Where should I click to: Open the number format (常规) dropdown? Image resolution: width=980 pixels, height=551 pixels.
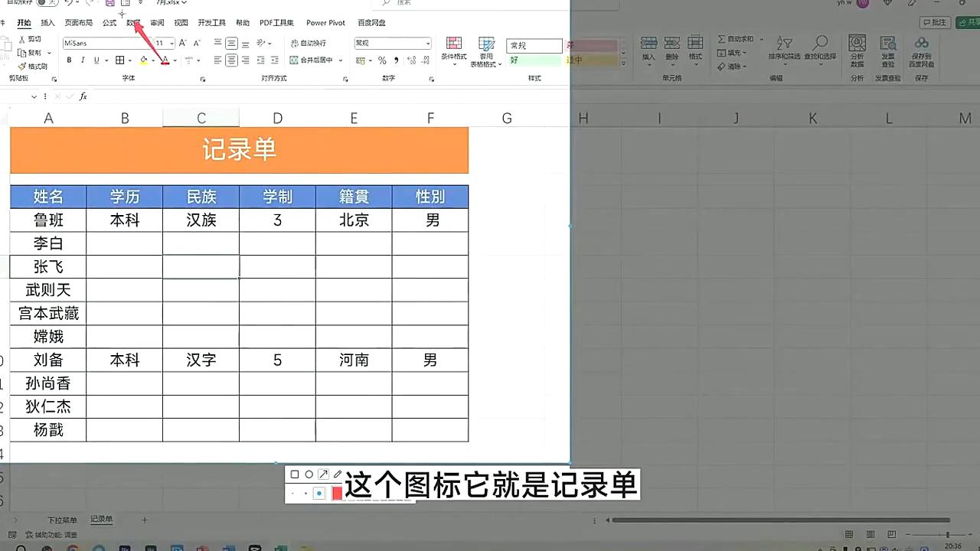click(x=426, y=43)
